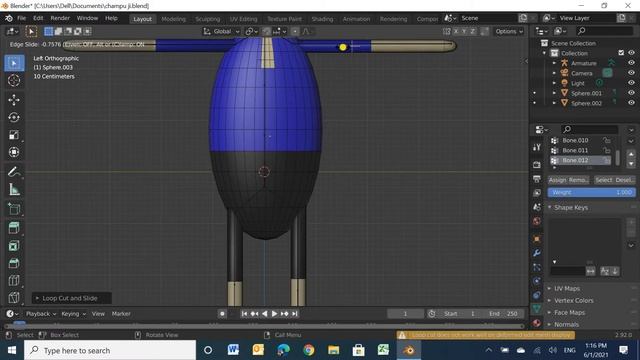Image resolution: width=640 pixels, height=360 pixels.
Task: Click the Remove vertex group button
Action: tap(579, 180)
